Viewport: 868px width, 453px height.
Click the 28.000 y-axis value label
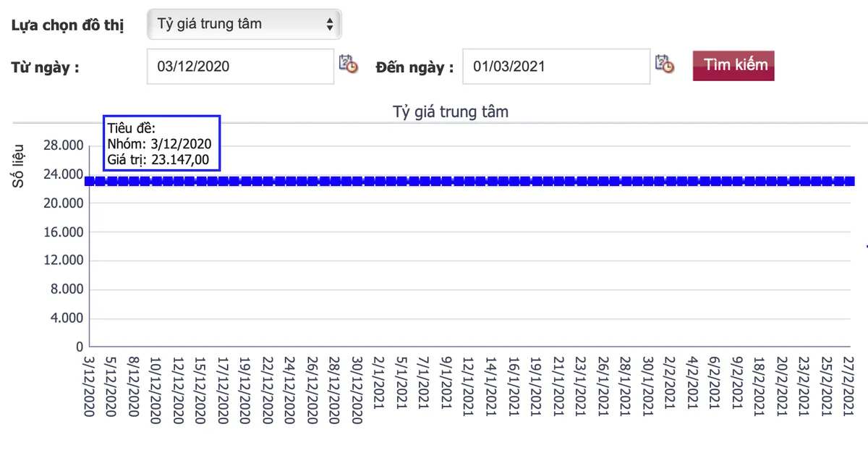(64, 145)
